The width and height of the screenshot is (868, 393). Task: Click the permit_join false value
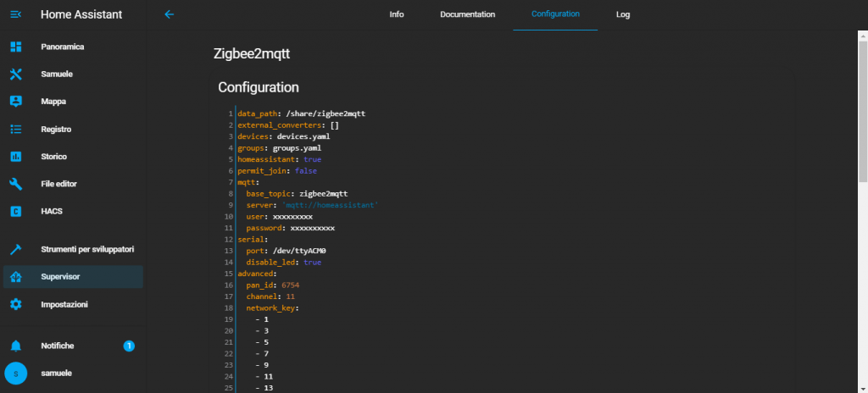[x=305, y=171]
